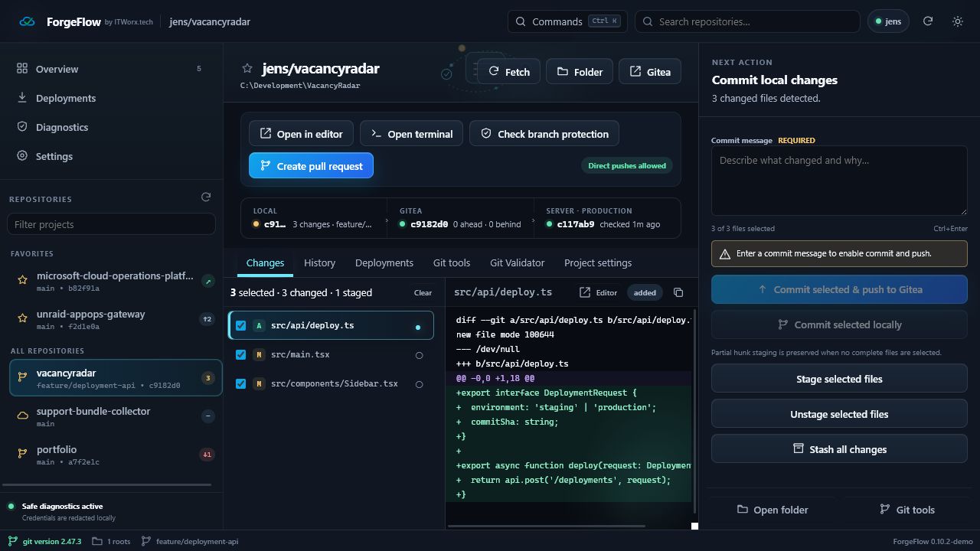Click star icon beside microsoft-cloud-operations-platform
980x551 pixels.
pos(23,280)
